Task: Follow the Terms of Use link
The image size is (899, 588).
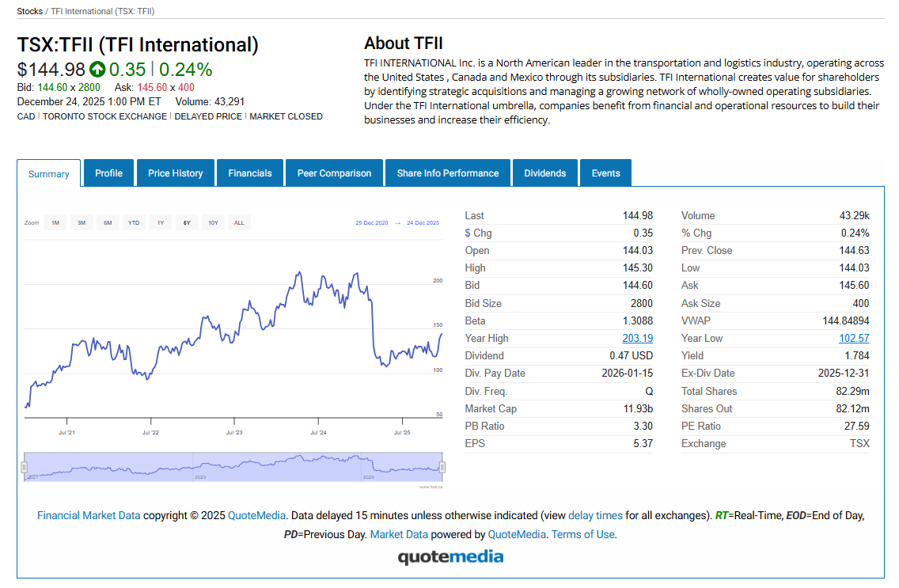Action: point(582,534)
